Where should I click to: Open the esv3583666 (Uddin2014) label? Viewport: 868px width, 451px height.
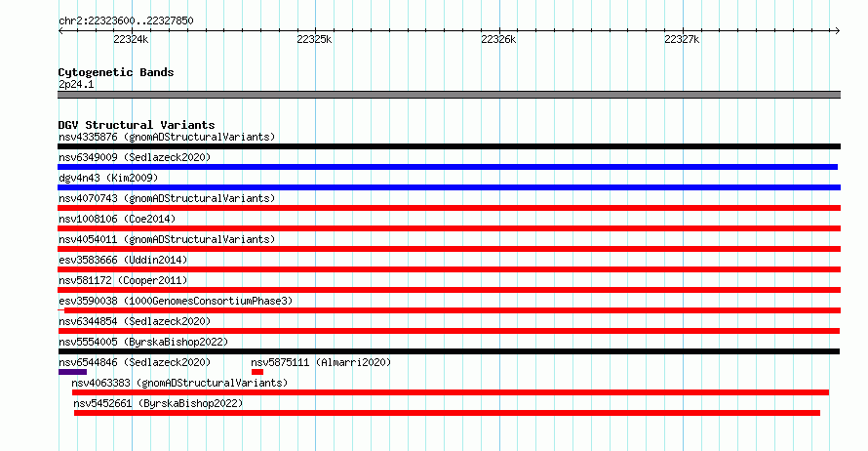pos(123,260)
